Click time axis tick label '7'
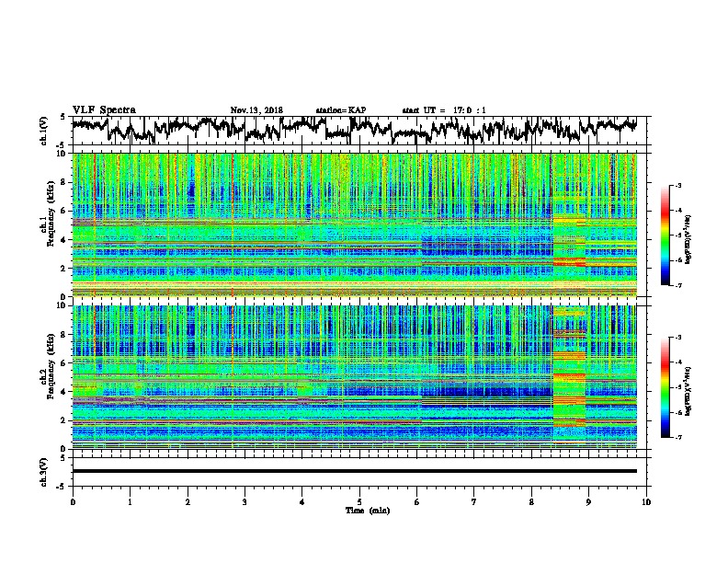This screenshot has height=563, width=728. (x=474, y=502)
